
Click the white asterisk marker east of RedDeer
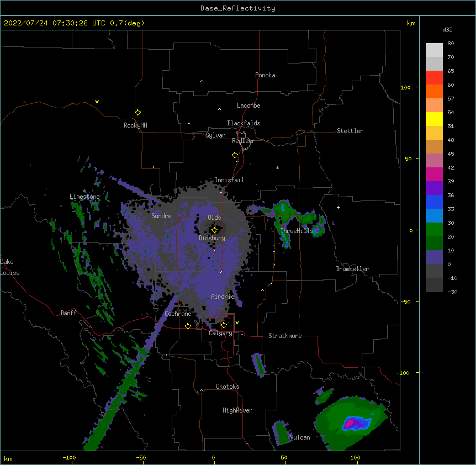click(277, 167)
